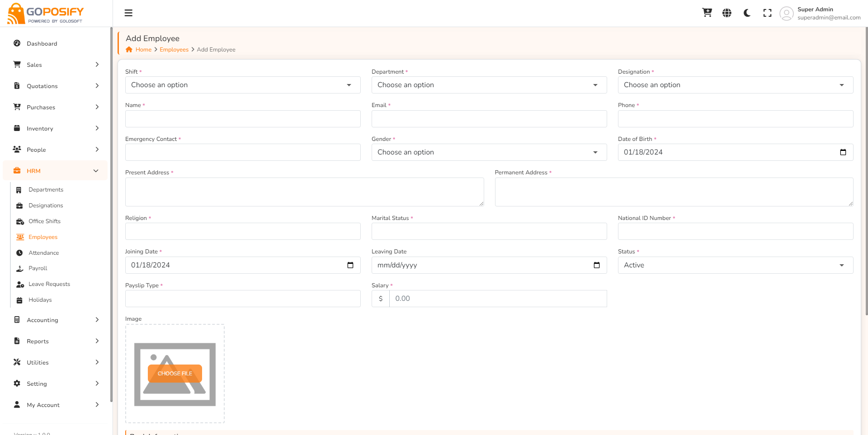Focus the Salary amount field

[498, 299]
